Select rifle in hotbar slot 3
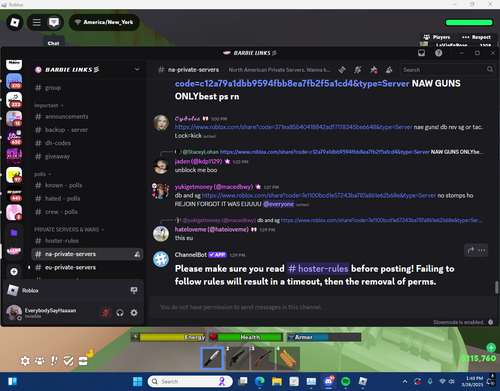 (x=263, y=358)
